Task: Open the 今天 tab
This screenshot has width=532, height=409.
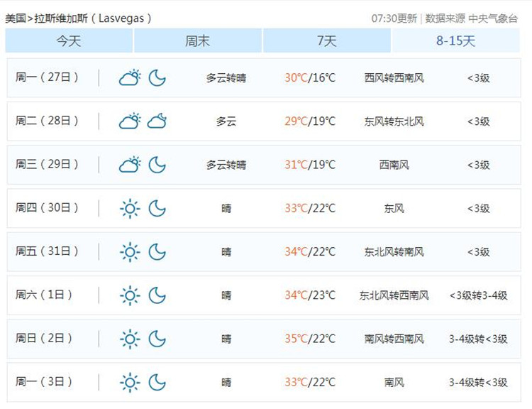Action: [69, 40]
